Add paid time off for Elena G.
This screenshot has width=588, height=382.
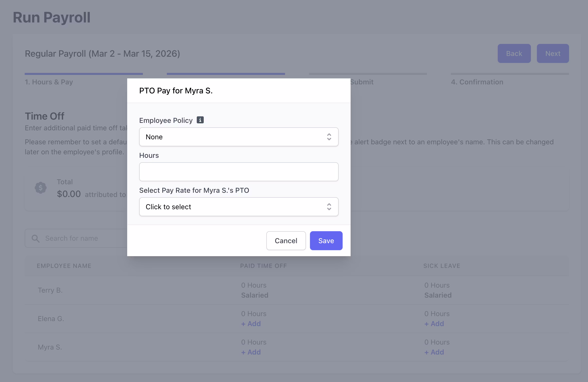251,324
